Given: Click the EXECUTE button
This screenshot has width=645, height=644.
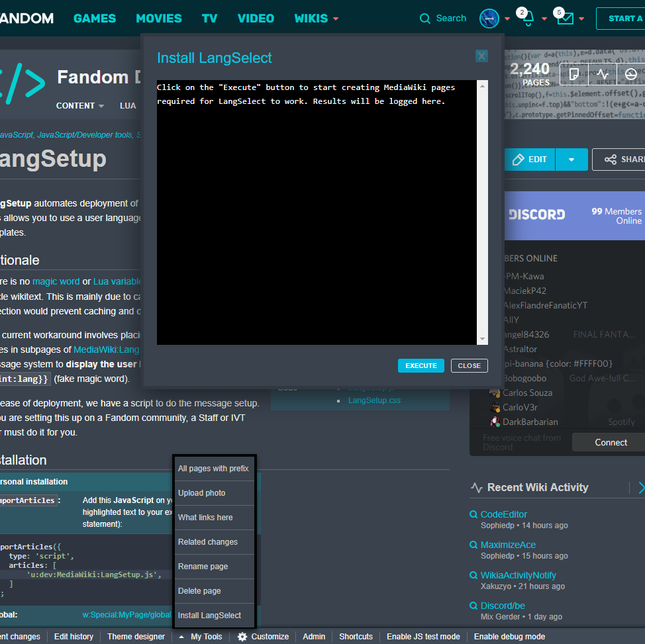Looking at the screenshot, I should (421, 365).
